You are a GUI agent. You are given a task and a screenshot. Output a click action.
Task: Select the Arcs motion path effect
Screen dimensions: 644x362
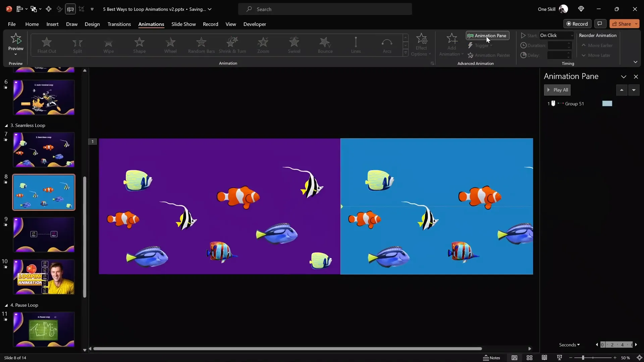(387, 45)
